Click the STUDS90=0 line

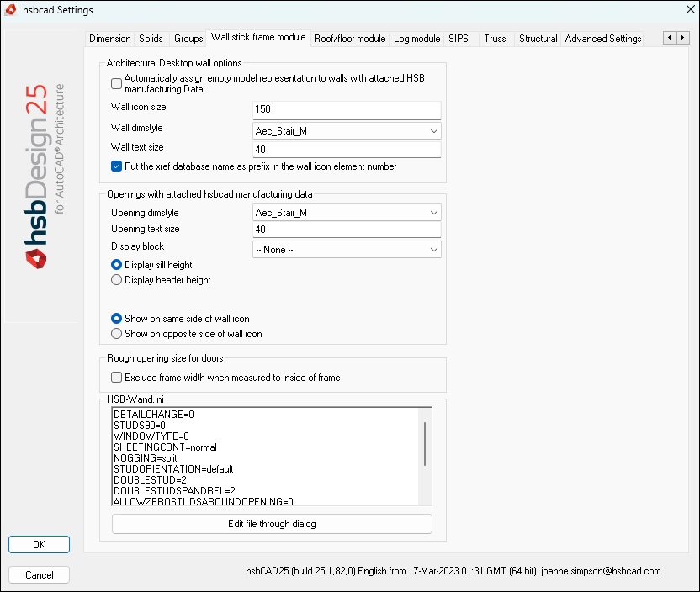click(140, 425)
